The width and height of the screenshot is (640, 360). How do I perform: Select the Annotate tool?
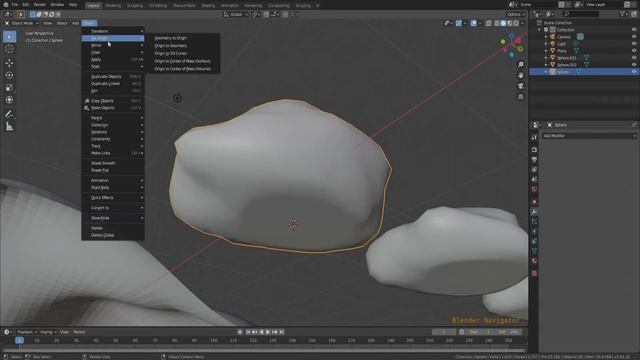point(9,114)
